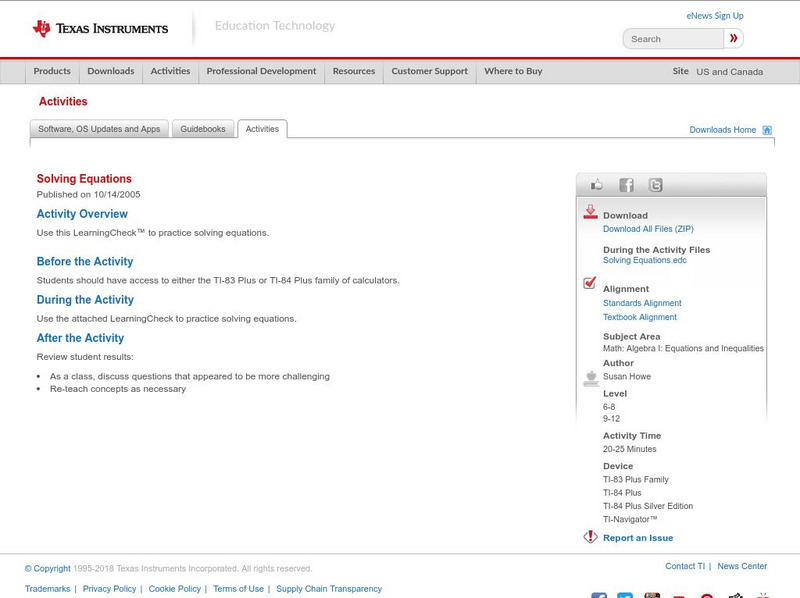800x598 pixels.
Task: Click the thumbs-up recommend icon
Action: click(598, 185)
